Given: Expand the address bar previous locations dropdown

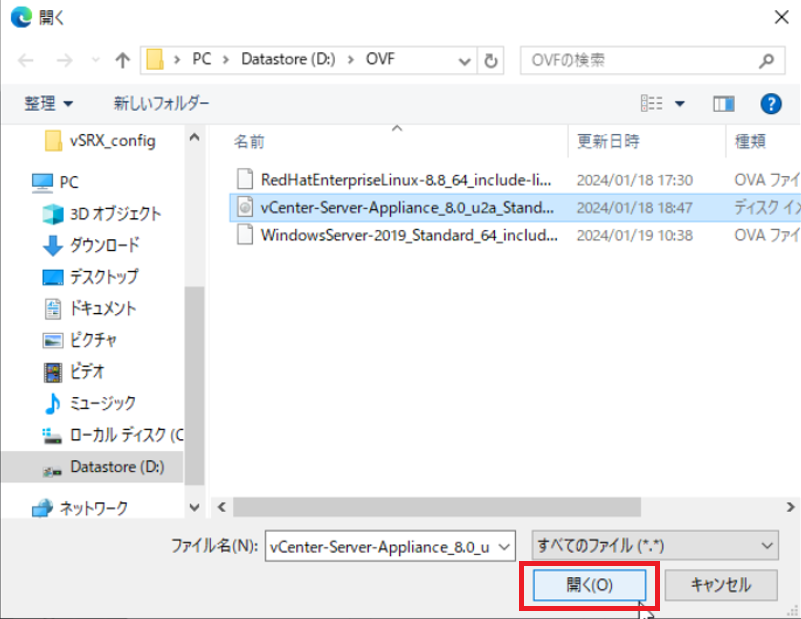Looking at the screenshot, I should [x=465, y=60].
